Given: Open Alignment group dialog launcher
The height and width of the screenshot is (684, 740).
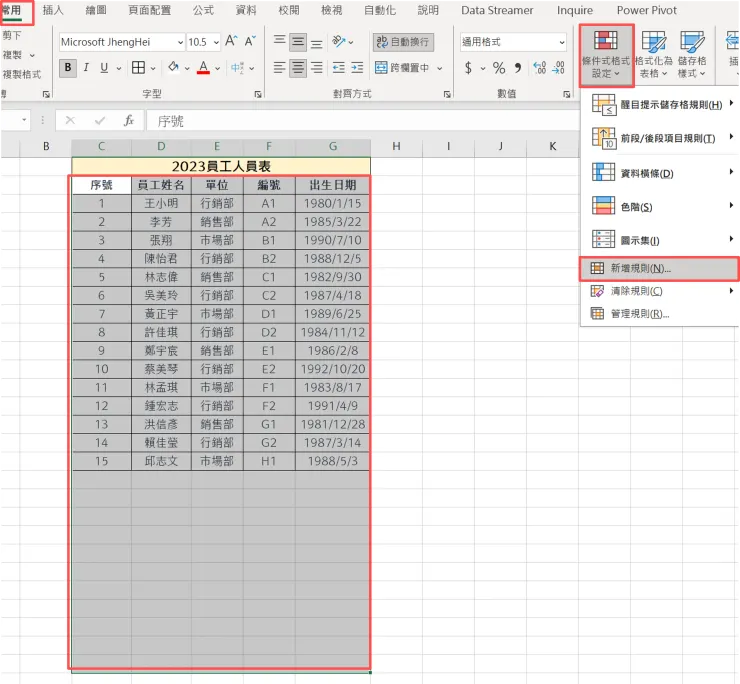Looking at the screenshot, I should (446, 94).
